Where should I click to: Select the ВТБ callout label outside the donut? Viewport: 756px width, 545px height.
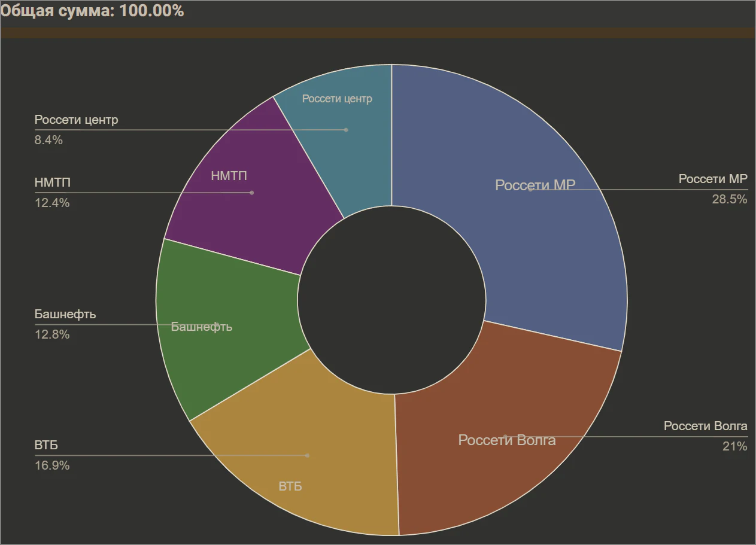click(x=46, y=446)
